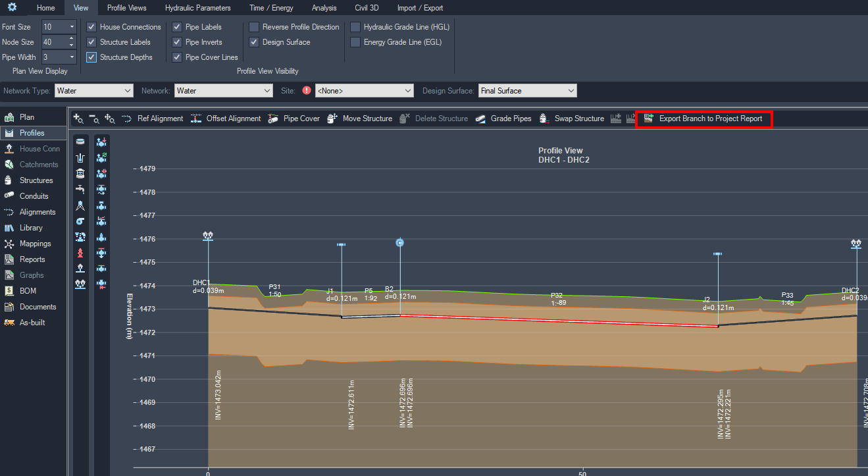Select the bottom valve with red left arrow

click(102, 284)
